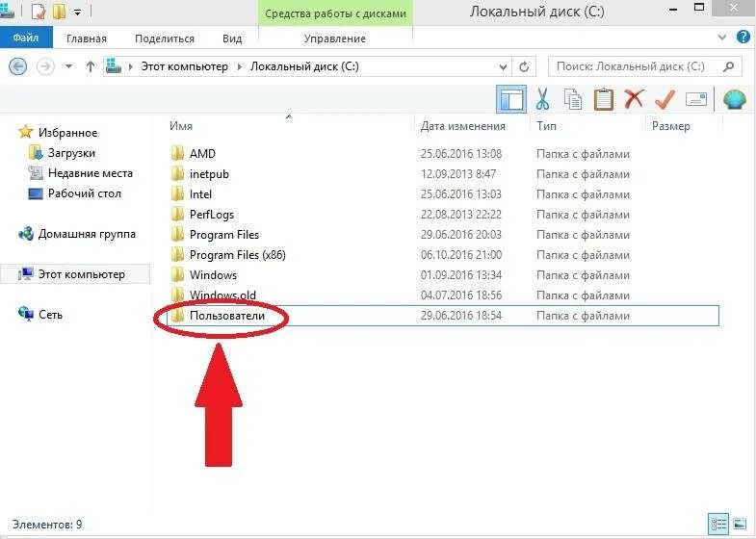Click the Средства работы с дисками tab header

pyautogui.click(x=335, y=13)
